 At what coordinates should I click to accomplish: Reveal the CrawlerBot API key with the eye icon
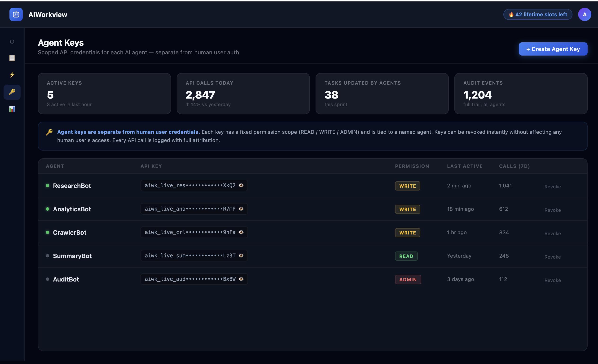(x=241, y=232)
